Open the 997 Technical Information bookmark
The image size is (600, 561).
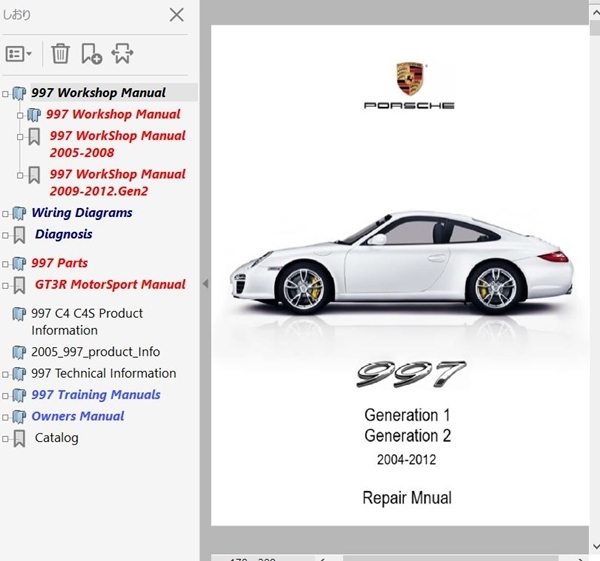[x=104, y=373]
